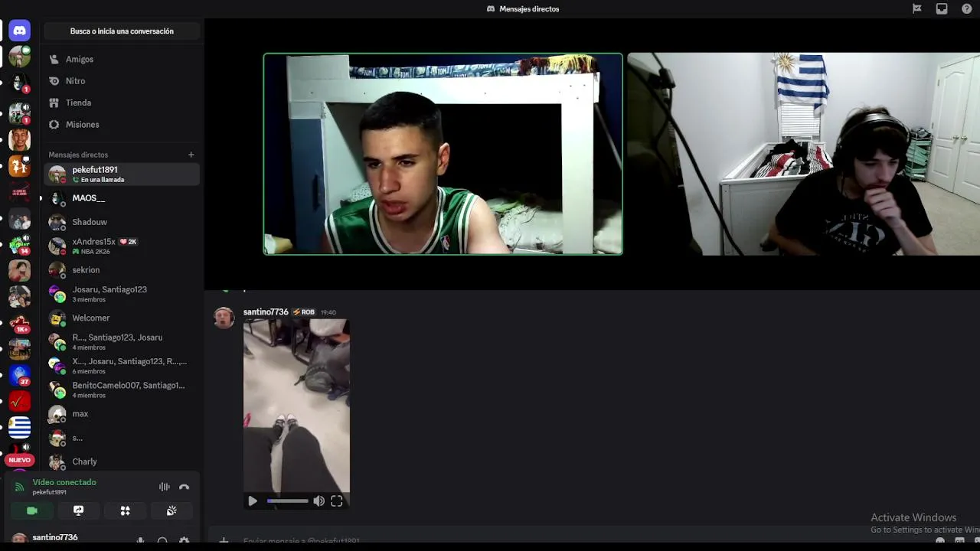Open activities button in call panel
This screenshot has width=980, height=551.
(x=125, y=510)
